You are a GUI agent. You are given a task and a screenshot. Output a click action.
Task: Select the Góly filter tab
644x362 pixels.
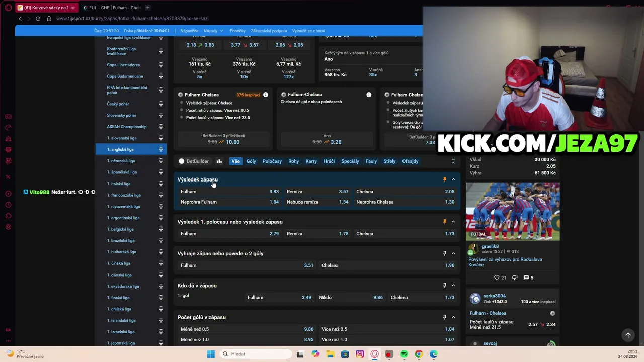tap(251, 161)
